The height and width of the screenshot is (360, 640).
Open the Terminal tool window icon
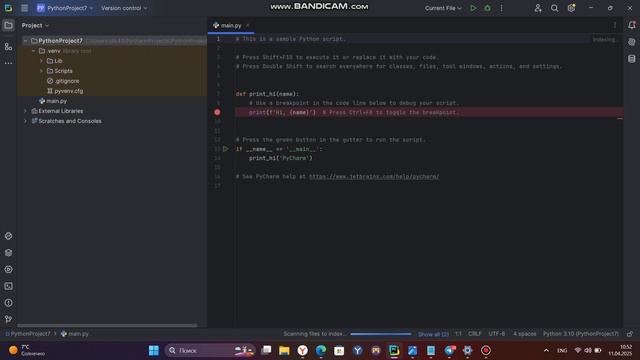click(x=8, y=286)
